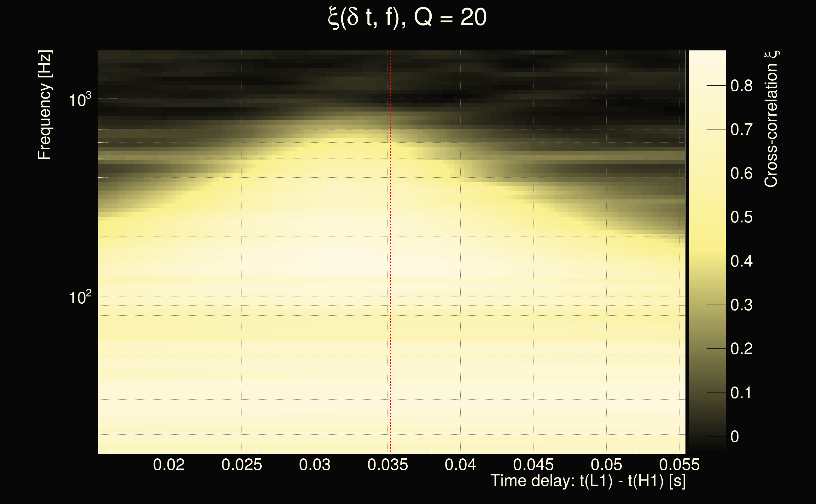Screen dimensions: 816x504
Task: Click the 0.02 x-axis tick label
Action: tap(169, 465)
